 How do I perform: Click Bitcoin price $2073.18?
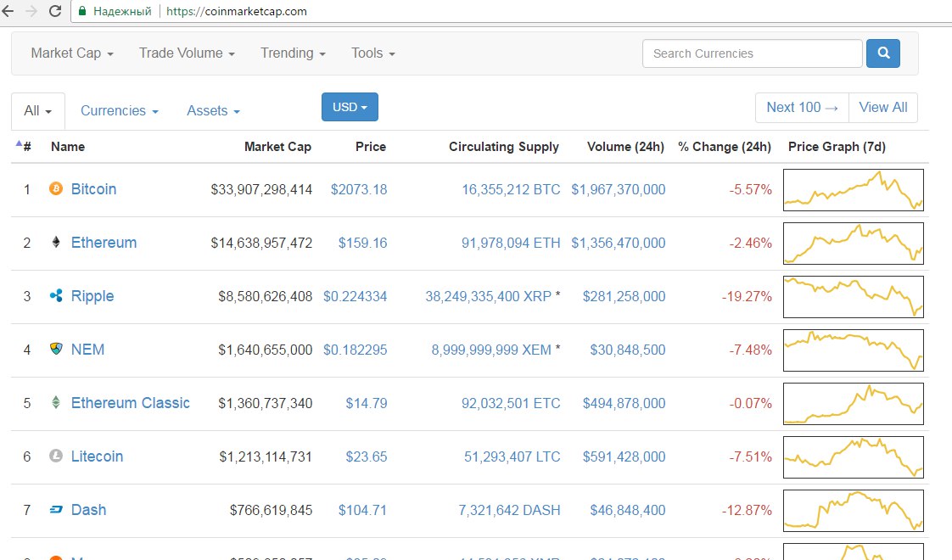tap(359, 189)
